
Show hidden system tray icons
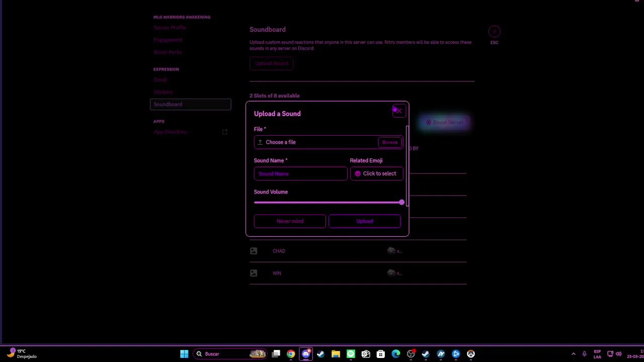point(573,354)
